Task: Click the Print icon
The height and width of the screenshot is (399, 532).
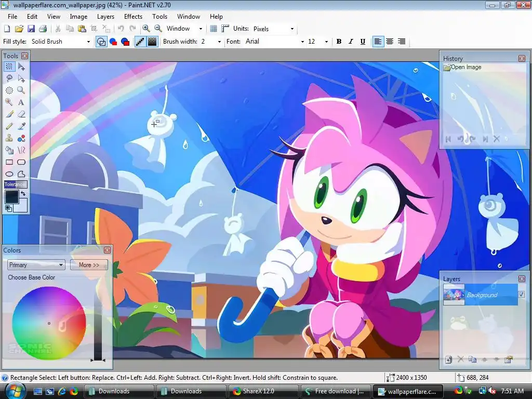Action: coord(43,29)
